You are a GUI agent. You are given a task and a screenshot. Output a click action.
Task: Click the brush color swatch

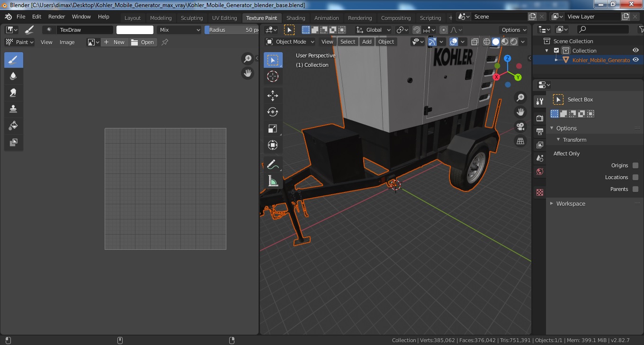[x=135, y=30]
